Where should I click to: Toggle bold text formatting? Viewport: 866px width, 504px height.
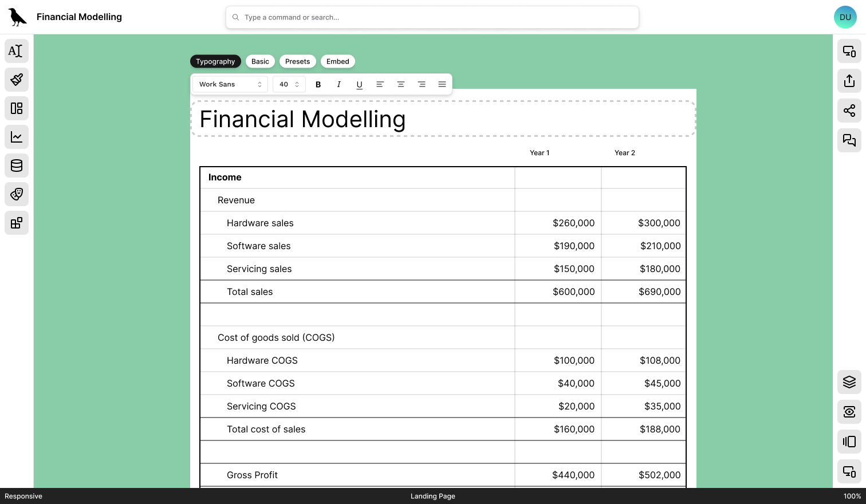pyautogui.click(x=318, y=84)
